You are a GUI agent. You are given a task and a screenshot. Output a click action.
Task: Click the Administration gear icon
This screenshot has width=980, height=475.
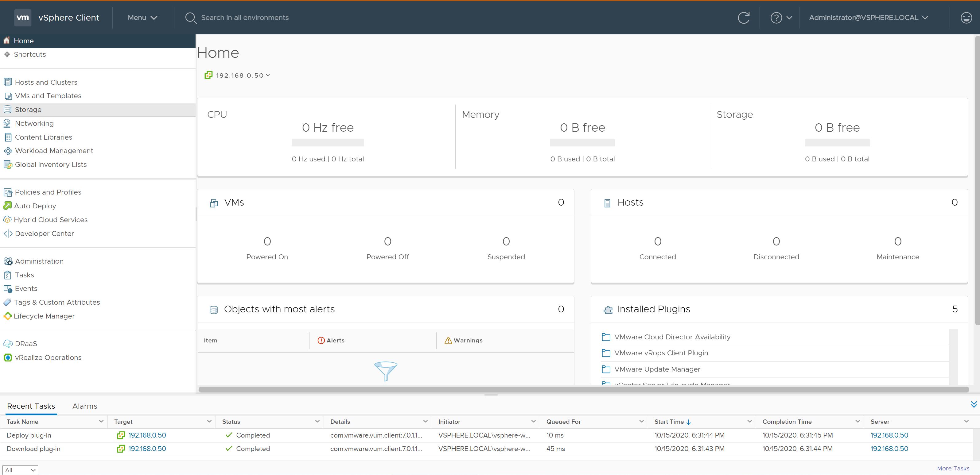[x=8, y=261]
